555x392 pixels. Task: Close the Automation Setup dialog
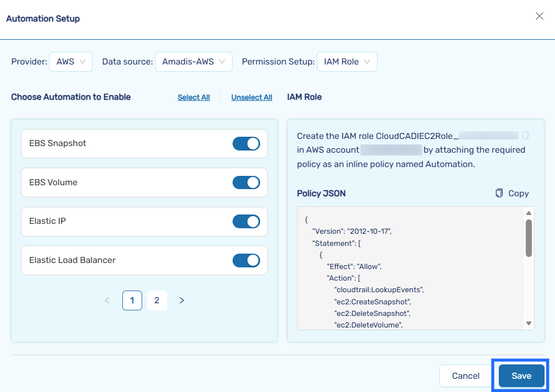[540, 17]
